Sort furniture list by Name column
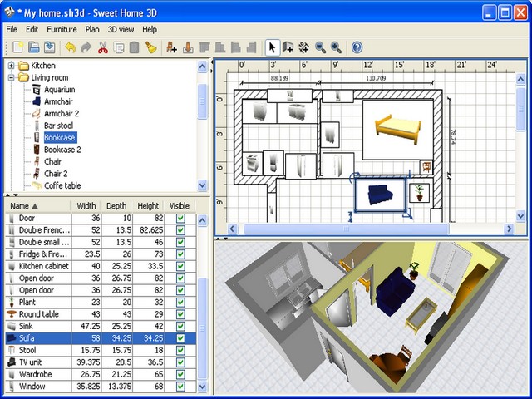 [x=38, y=206]
